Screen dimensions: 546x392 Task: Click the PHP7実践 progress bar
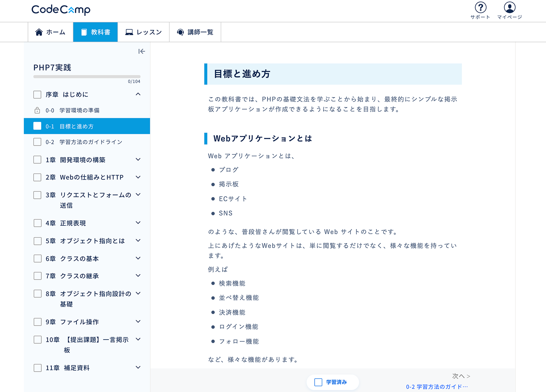(87, 77)
